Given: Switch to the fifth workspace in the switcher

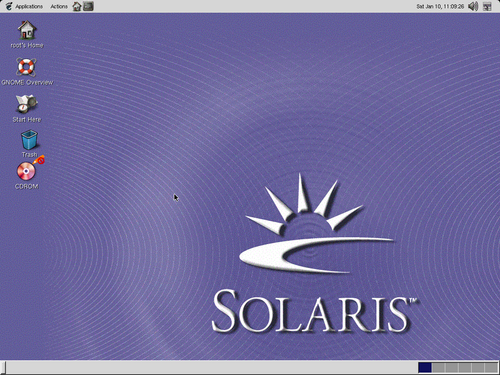Looking at the screenshot, I should [x=478, y=368].
